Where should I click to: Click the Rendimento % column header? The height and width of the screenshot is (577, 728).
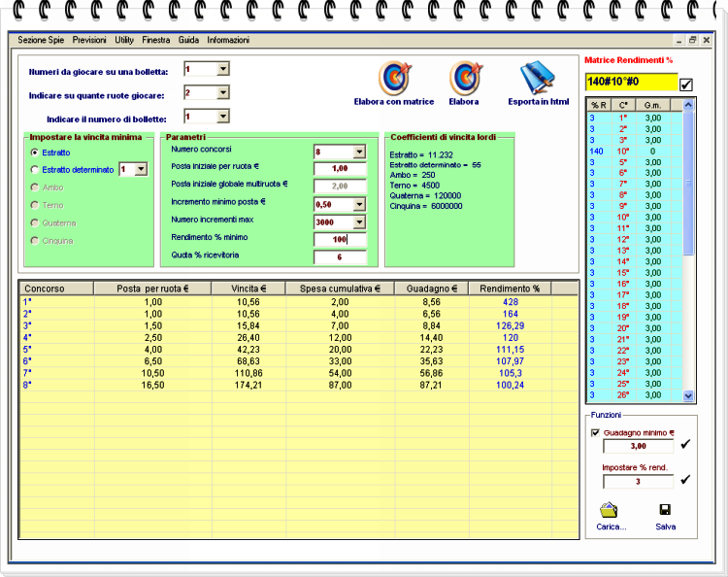[x=510, y=288]
